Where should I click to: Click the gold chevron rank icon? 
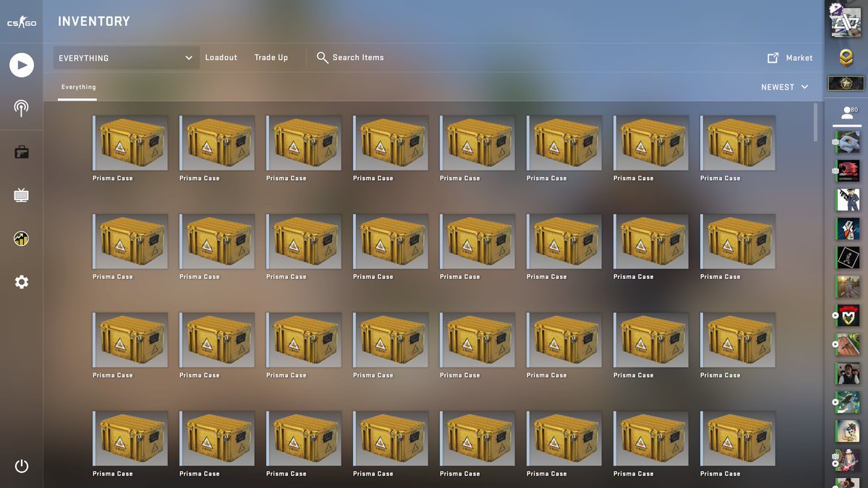(846, 57)
